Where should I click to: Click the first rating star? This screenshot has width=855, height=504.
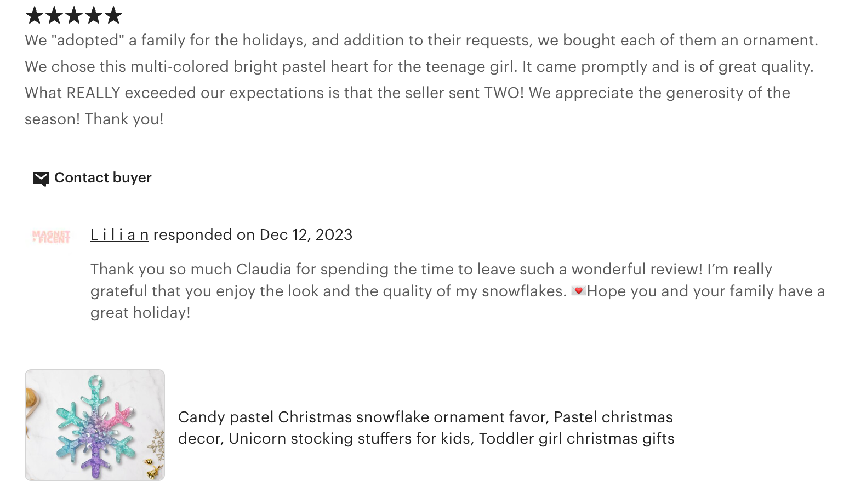point(34,15)
